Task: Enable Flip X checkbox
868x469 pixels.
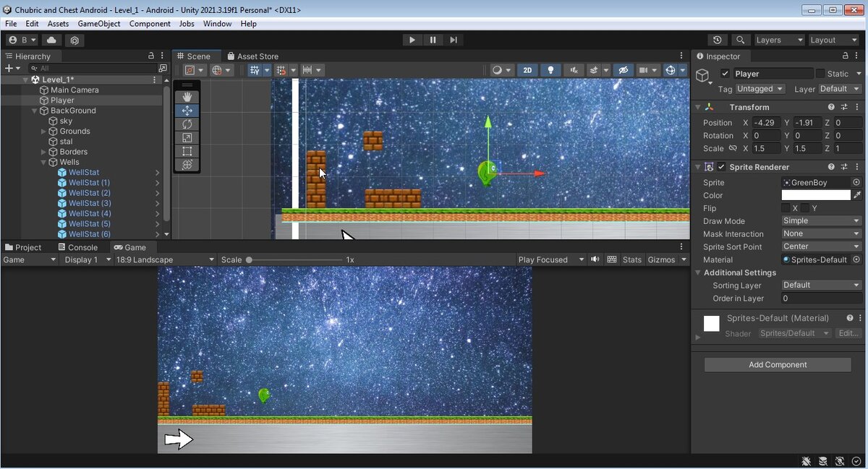Action: [x=786, y=208]
